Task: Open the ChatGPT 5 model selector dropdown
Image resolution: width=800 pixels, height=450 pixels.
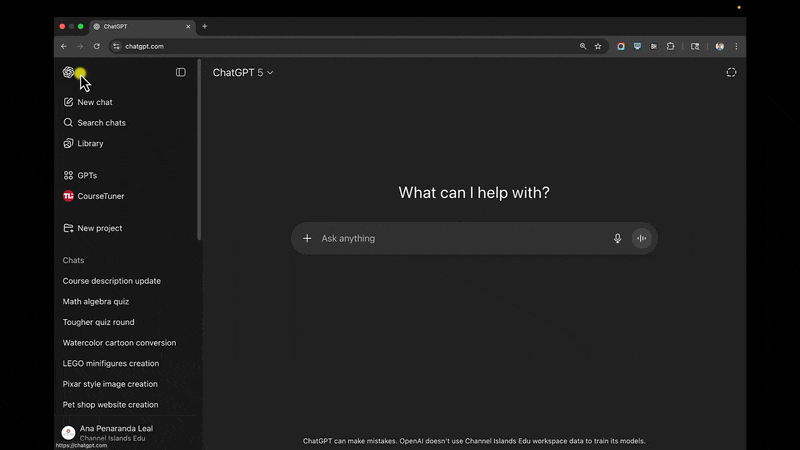Action: coord(243,72)
